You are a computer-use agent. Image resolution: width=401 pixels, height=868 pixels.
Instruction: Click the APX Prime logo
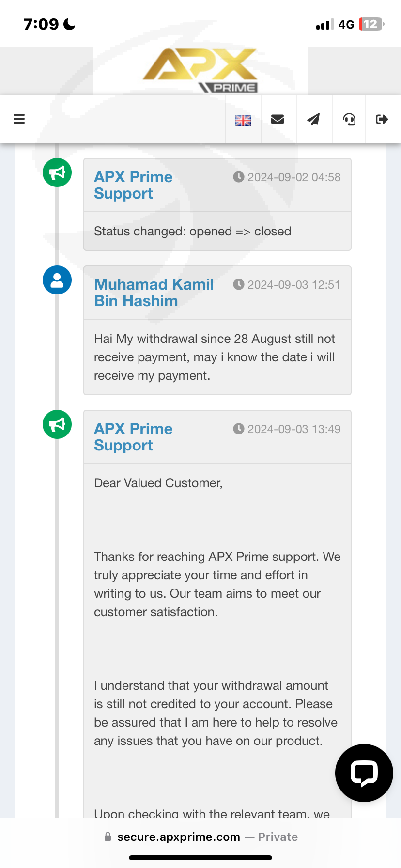[x=200, y=71]
